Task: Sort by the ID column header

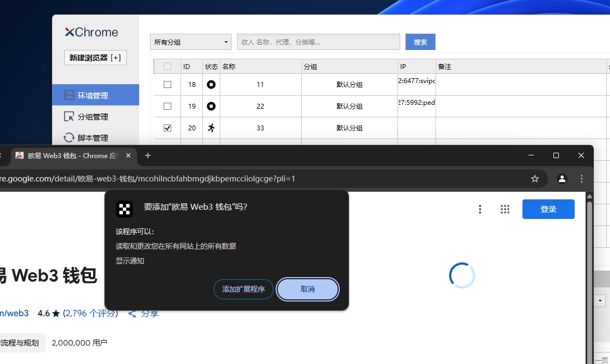Action: (x=192, y=66)
